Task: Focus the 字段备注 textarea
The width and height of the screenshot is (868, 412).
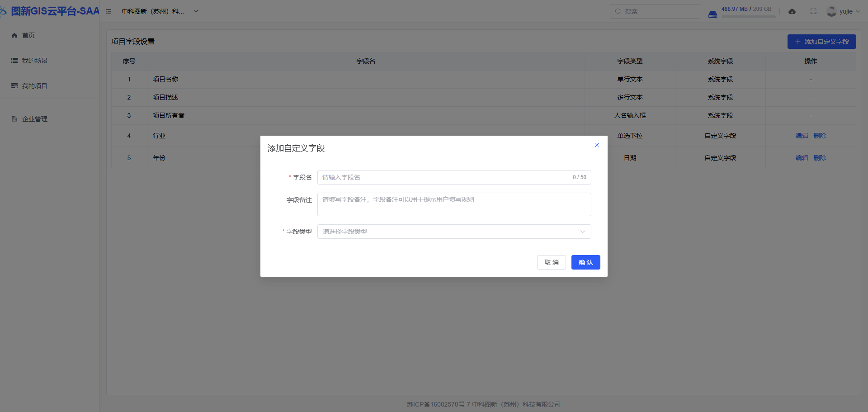Action: pos(454,204)
